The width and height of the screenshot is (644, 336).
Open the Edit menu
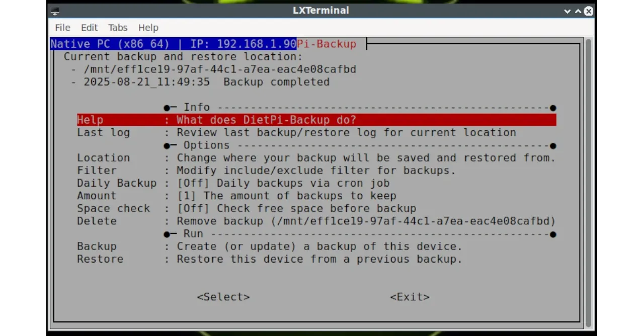90,28
